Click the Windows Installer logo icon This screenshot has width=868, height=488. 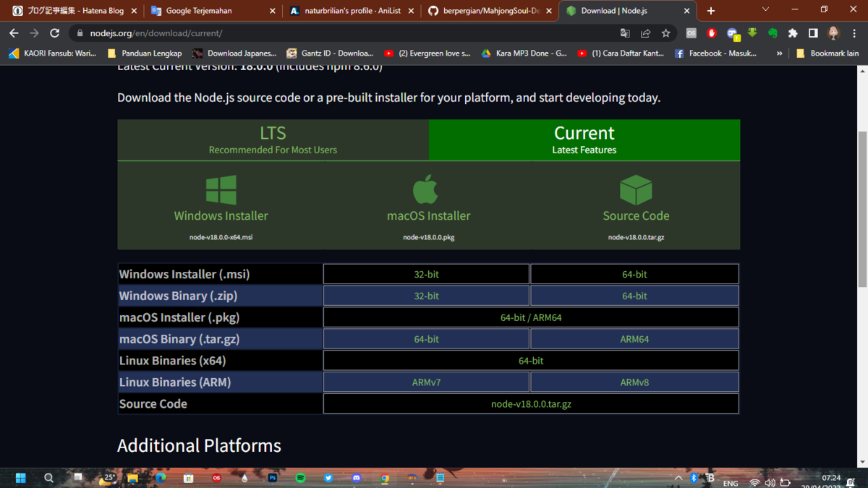click(x=221, y=190)
